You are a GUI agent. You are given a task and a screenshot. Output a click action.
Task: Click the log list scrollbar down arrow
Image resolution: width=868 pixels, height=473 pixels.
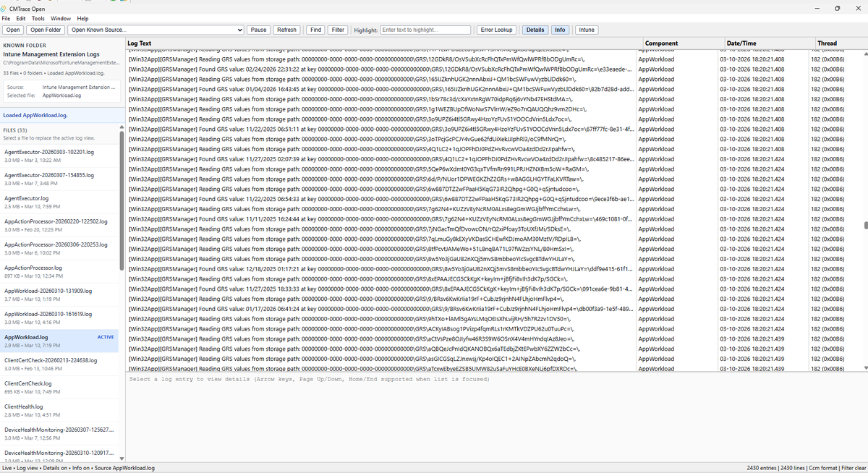click(x=864, y=368)
